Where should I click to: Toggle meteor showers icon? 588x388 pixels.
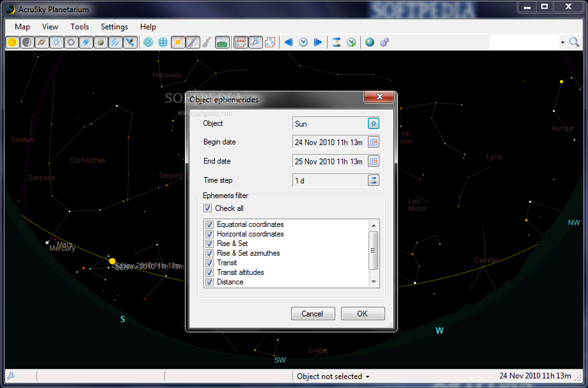[115, 42]
